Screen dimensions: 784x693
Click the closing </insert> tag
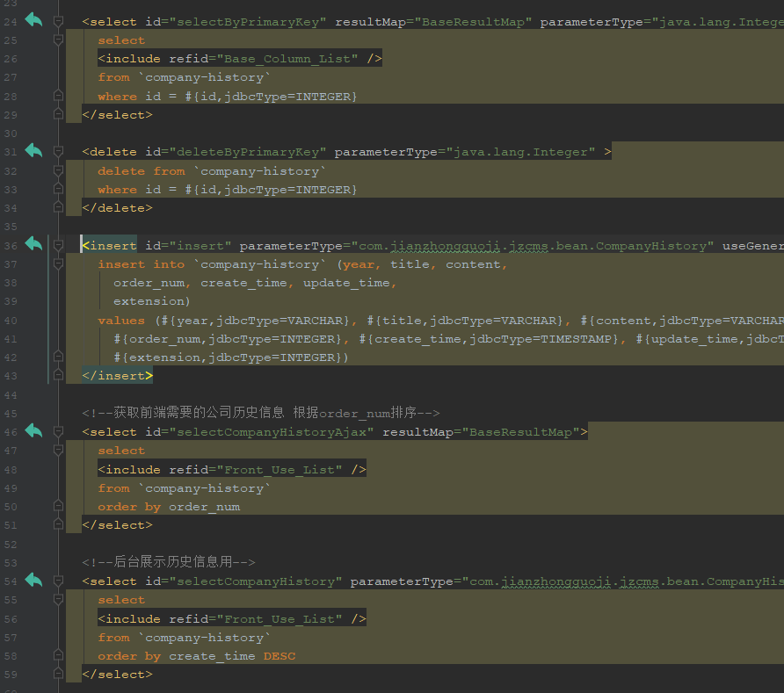point(118,376)
